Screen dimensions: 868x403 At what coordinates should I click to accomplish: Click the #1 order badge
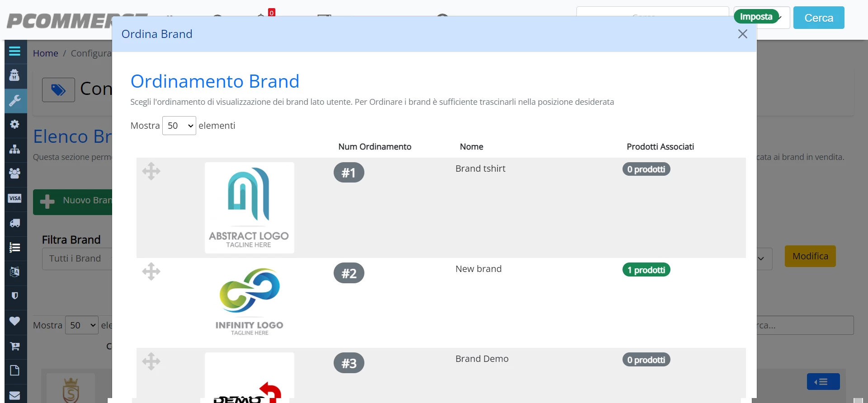tap(349, 173)
